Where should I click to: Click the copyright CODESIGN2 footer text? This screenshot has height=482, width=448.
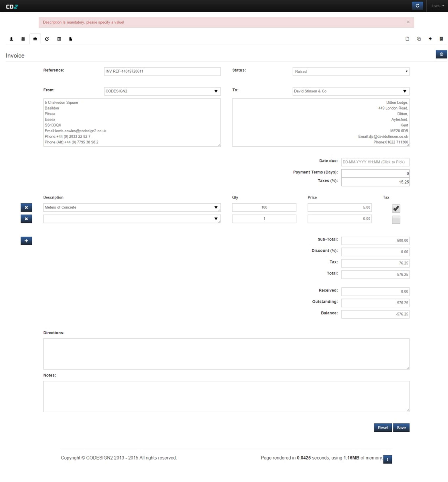click(x=119, y=458)
